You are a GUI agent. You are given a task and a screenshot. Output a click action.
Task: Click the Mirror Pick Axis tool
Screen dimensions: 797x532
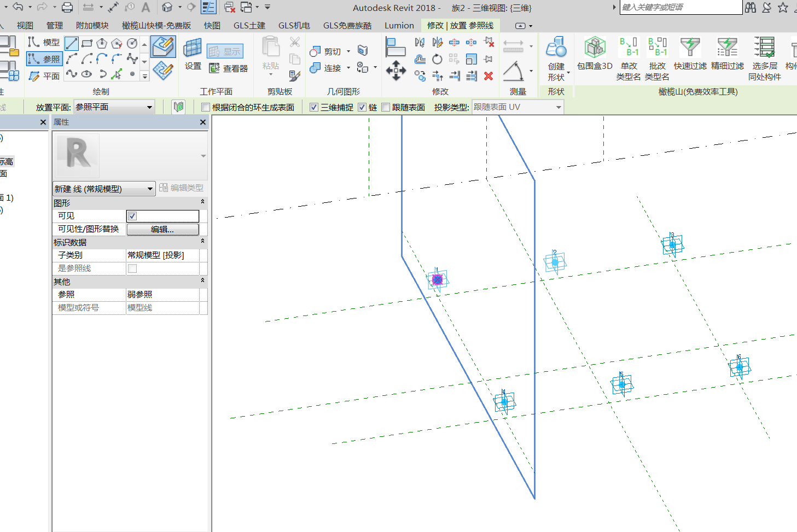[x=420, y=42]
